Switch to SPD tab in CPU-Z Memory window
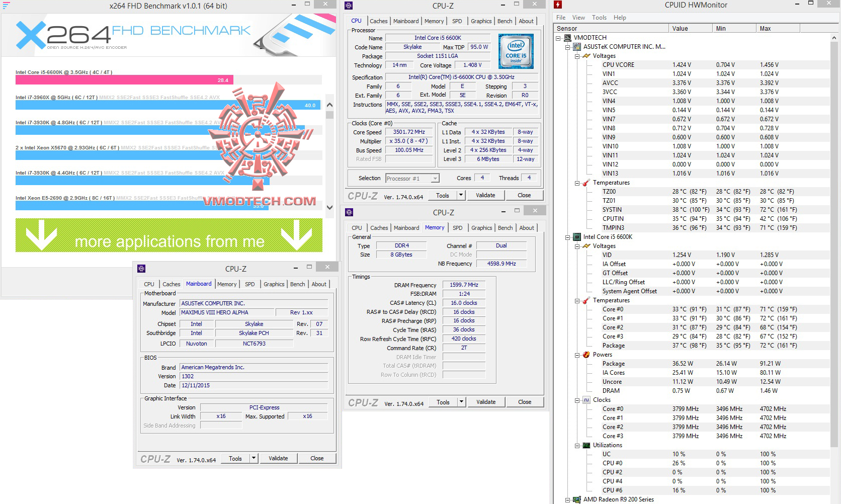 [x=457, y=228]
